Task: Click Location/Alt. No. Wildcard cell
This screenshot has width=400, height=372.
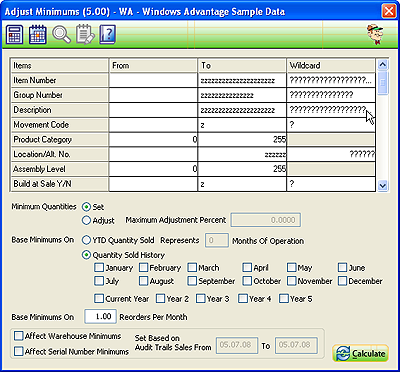Action: (x=331, y=154)
